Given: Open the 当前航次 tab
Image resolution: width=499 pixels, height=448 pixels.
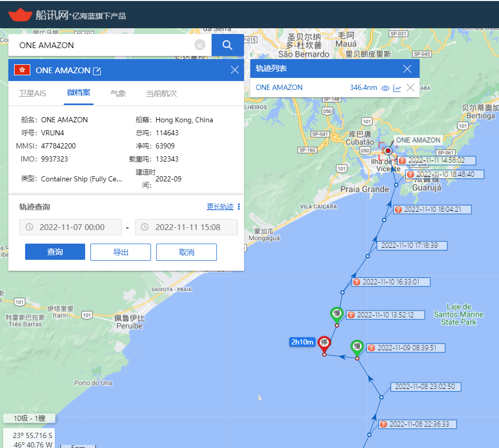Looking at the screenshot, I should click(161, 94).
